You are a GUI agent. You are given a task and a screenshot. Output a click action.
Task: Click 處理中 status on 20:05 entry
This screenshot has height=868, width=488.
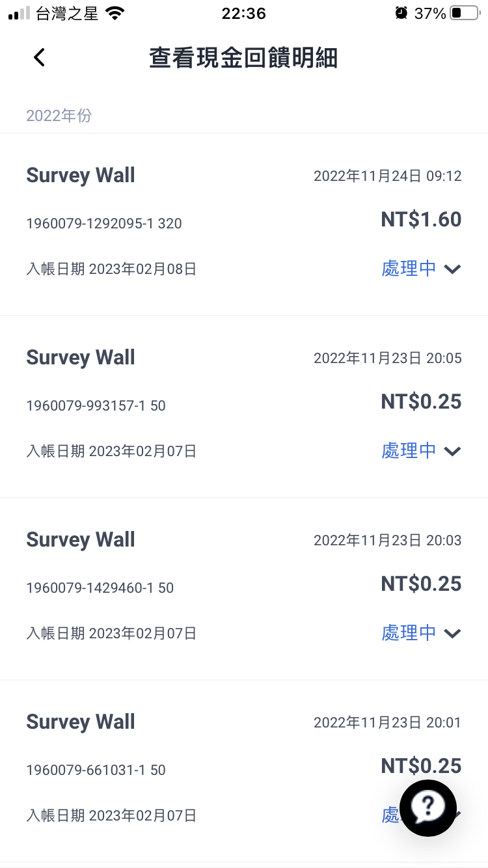pos(409,451)
